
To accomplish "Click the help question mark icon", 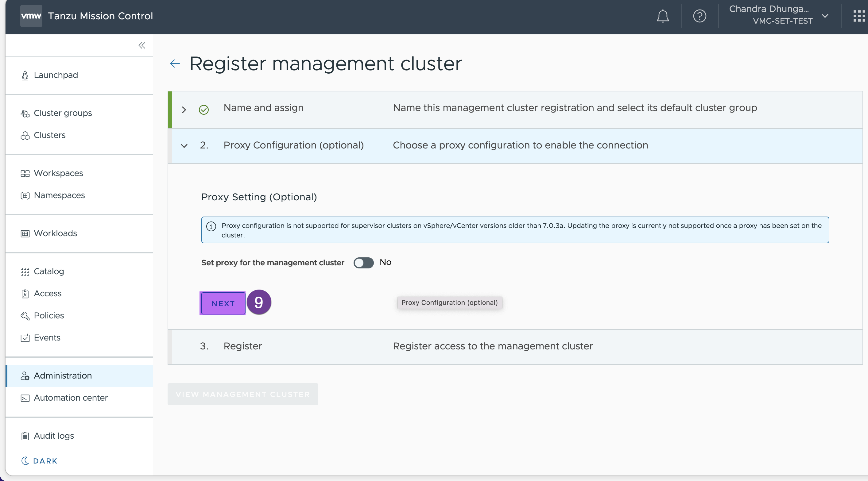I will pos(700,16).
